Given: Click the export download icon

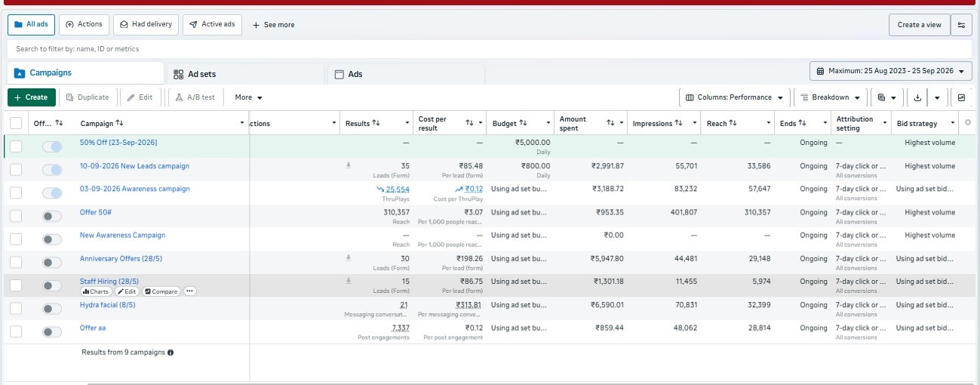Looking at the screenshot, I should click(917, 97).
